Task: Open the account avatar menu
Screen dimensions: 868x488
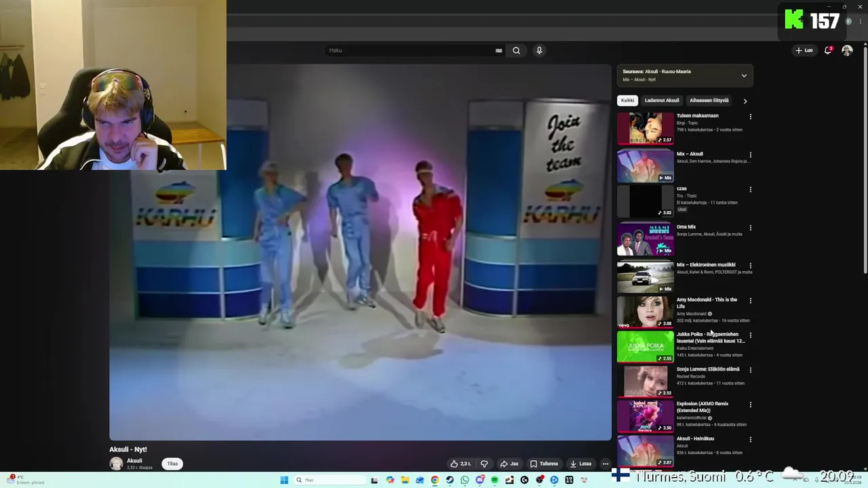Action: [847, 50]
